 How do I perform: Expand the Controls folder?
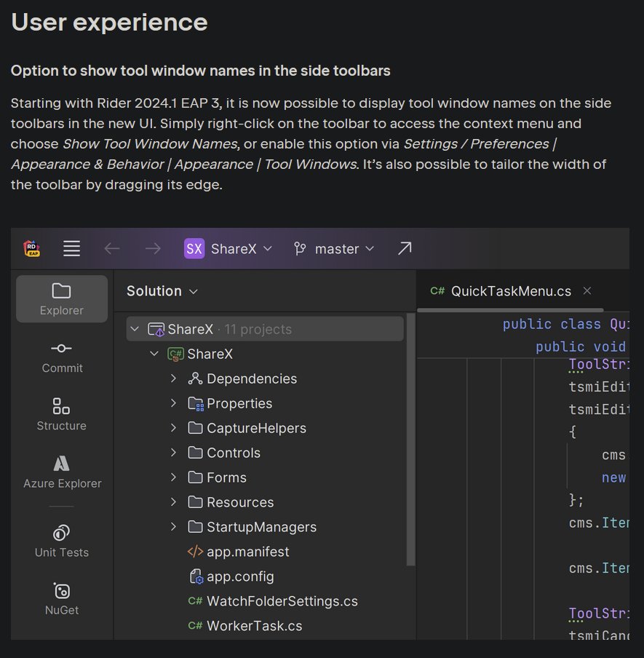[174, 453]
